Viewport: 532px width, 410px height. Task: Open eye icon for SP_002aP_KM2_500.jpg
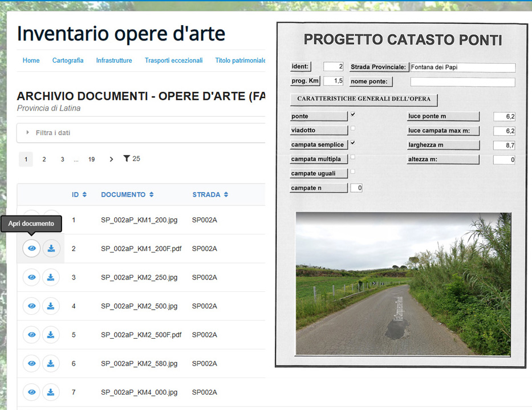point(31,306)
